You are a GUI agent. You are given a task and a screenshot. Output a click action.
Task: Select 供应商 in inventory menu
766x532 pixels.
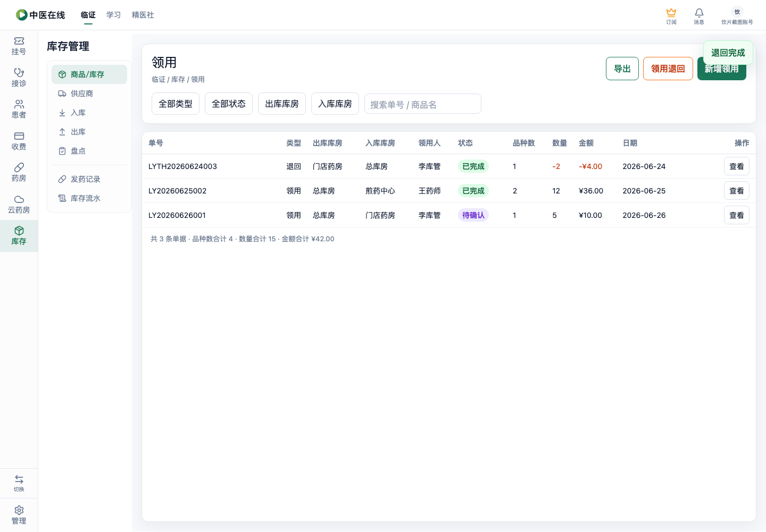(x=89, y=94)
